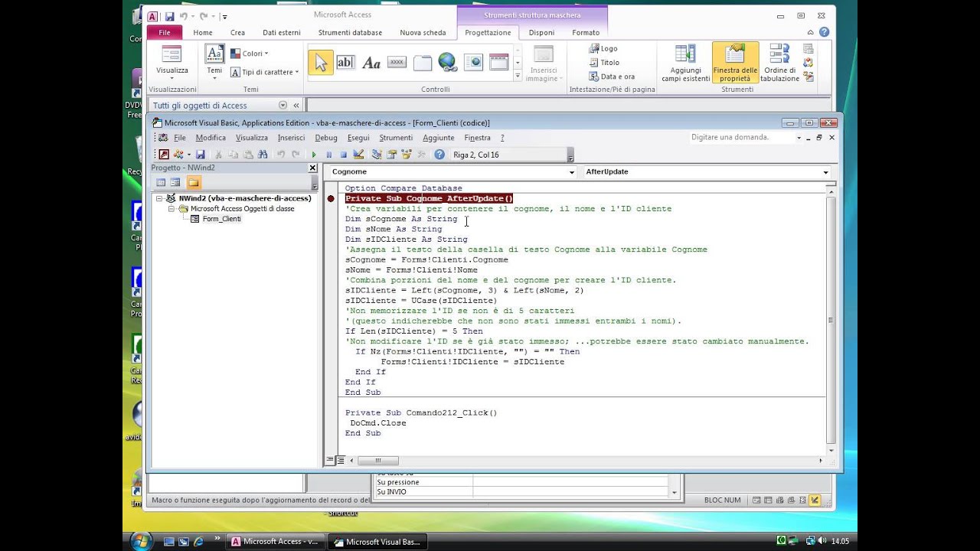This screenshot has height=551, width=980.
Task: Run the code with the green play icon
Action: tap(314, 155)
